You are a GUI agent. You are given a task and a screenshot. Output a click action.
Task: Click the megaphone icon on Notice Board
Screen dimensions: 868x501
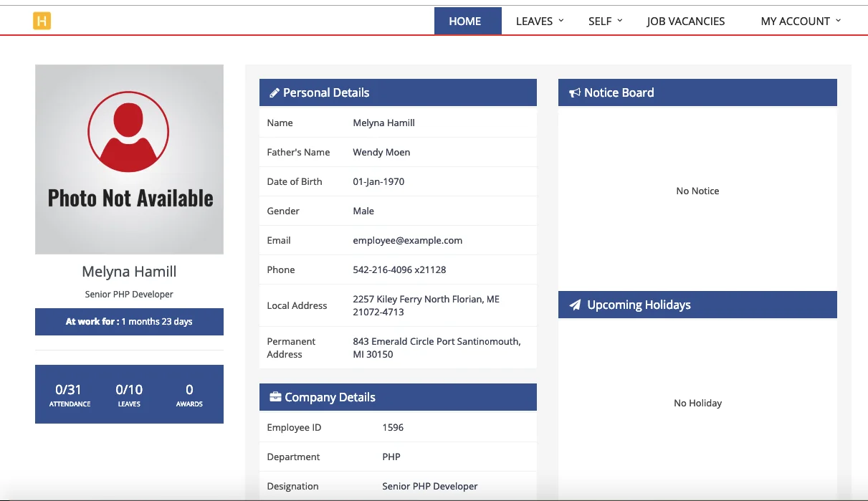coord(574,93)
